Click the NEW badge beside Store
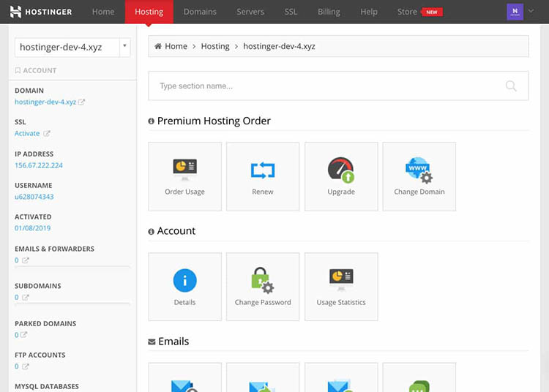 pyautogui.click(x=432, y=12)
